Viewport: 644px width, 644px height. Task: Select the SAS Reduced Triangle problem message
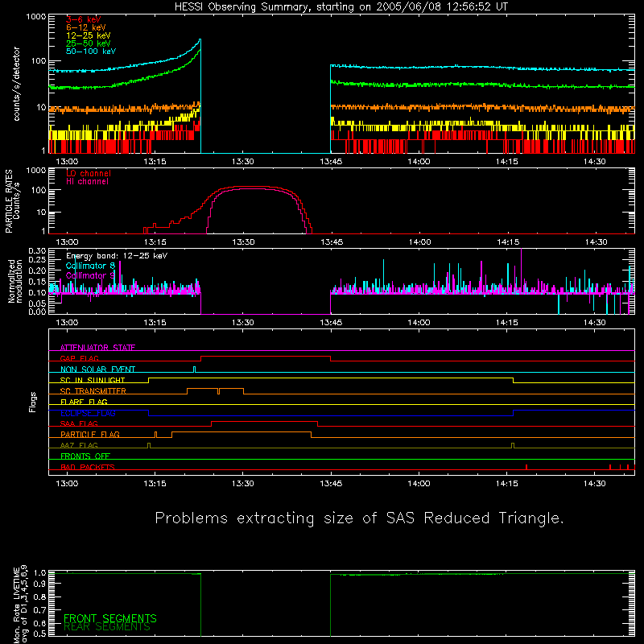click(x=359, y=518)
